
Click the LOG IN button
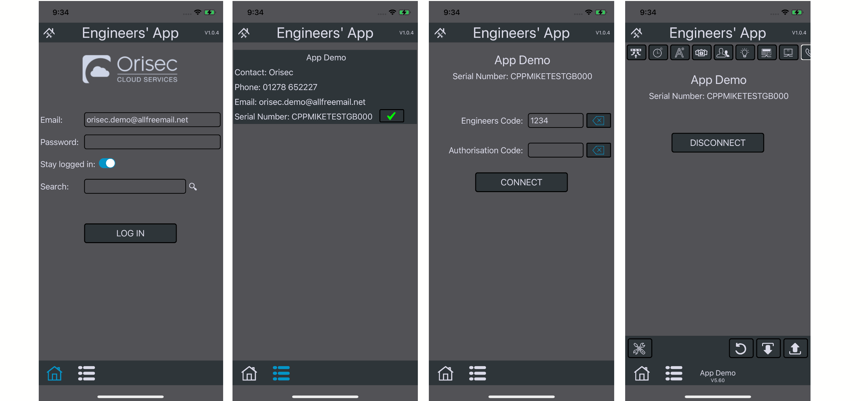[130, 233]
